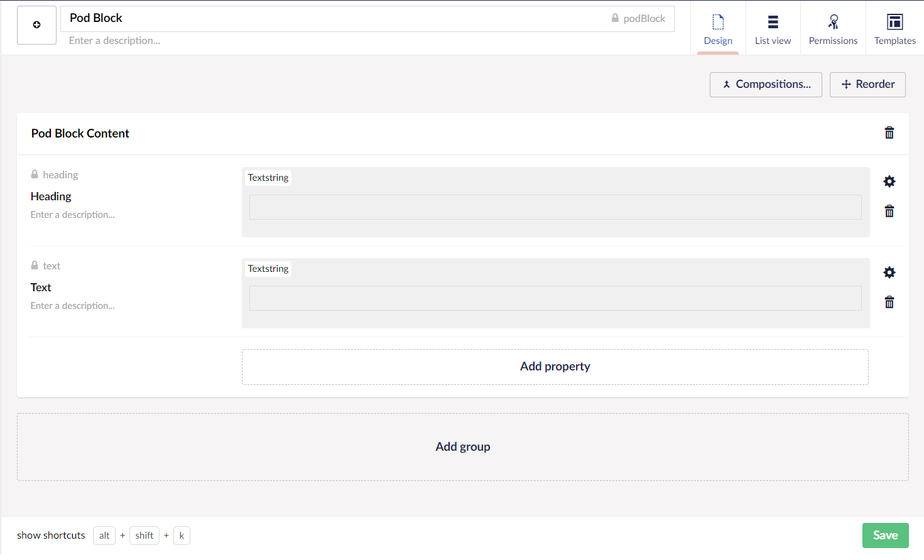Open the Templates tab

tap(894, 28)
